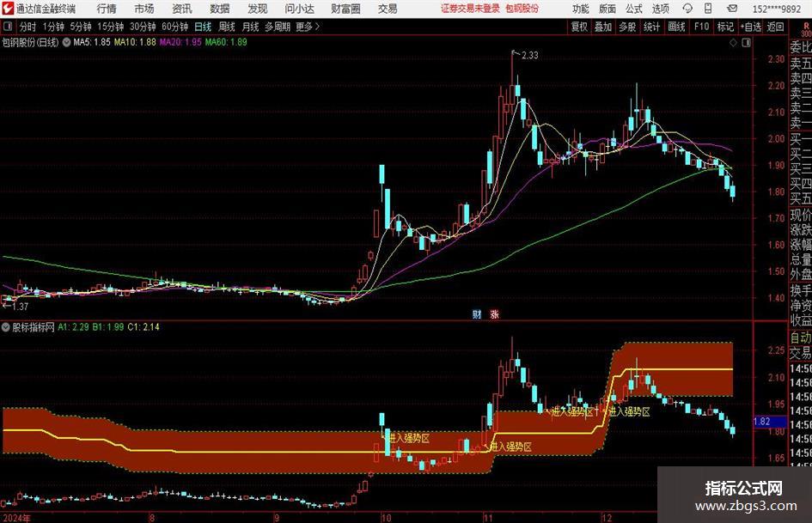Open the mobile phone icon in title bar
Image resolution: width=812 pixels, height=523 pixels.
[708, 9]
